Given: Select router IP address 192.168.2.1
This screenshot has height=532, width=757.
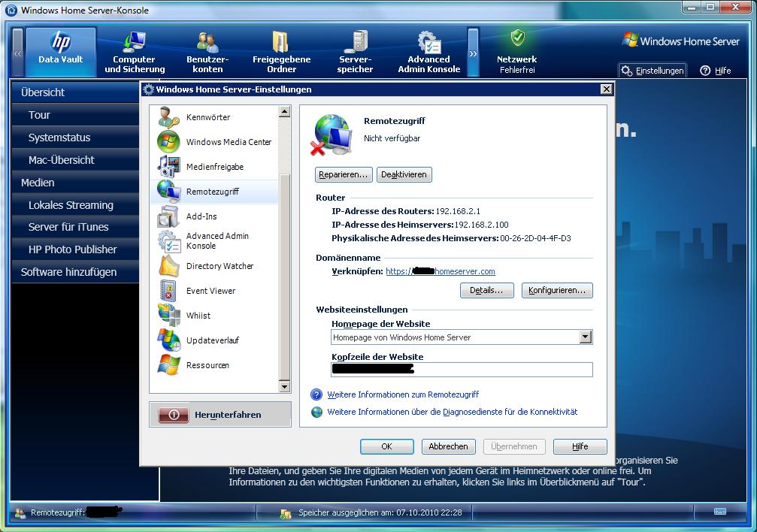Looking at the screenshot, I should 458,211.
